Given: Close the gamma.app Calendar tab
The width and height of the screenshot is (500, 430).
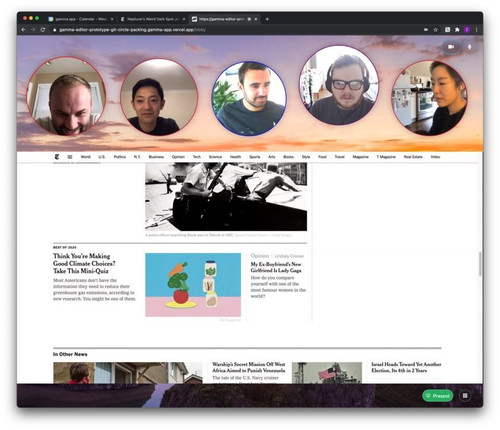Looking at the screenshot, I should pyautogui.click(x=112, y=19).
